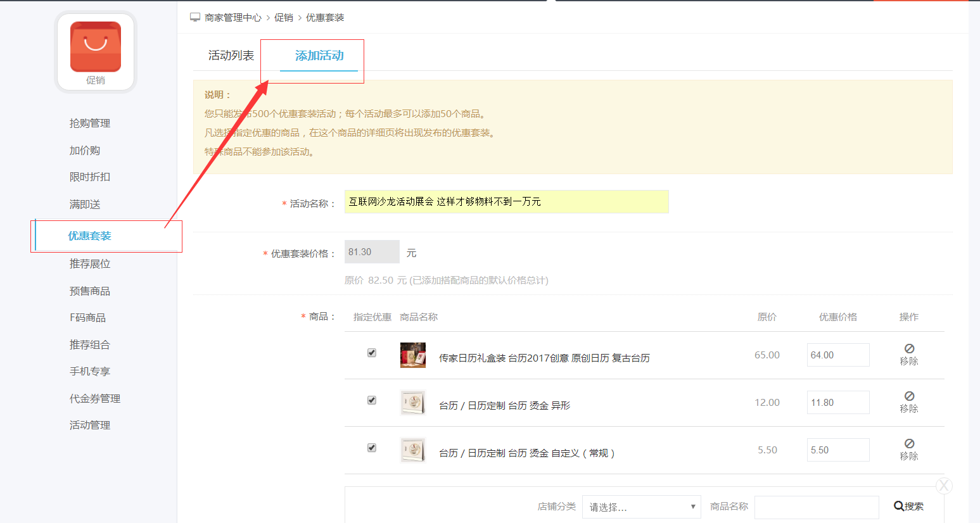
Task: Edit the 11.80 discount price field
Action: tap(838, 403)
